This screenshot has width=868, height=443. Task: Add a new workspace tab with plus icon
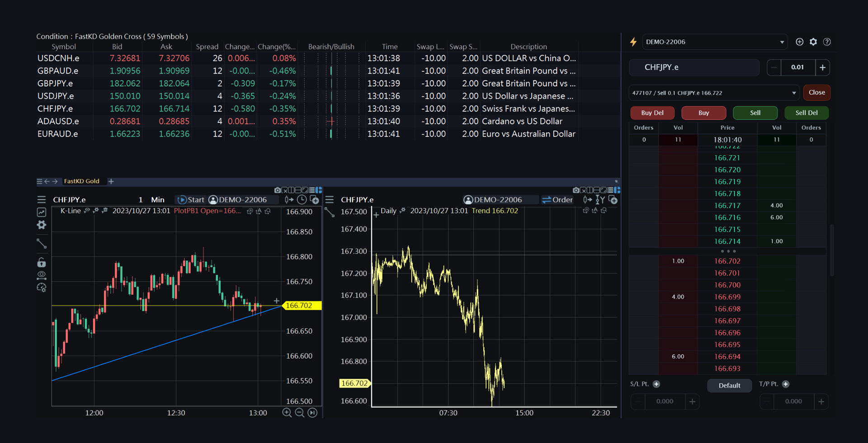click(111, 181)
